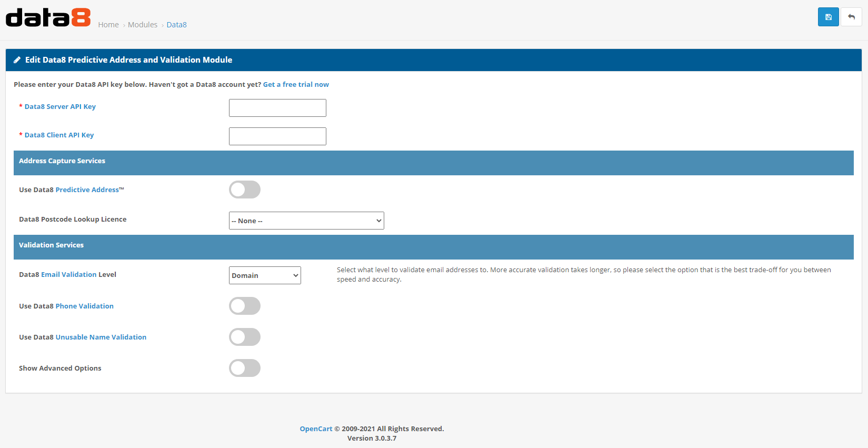Click the email validation level help text

pos(584,274)
